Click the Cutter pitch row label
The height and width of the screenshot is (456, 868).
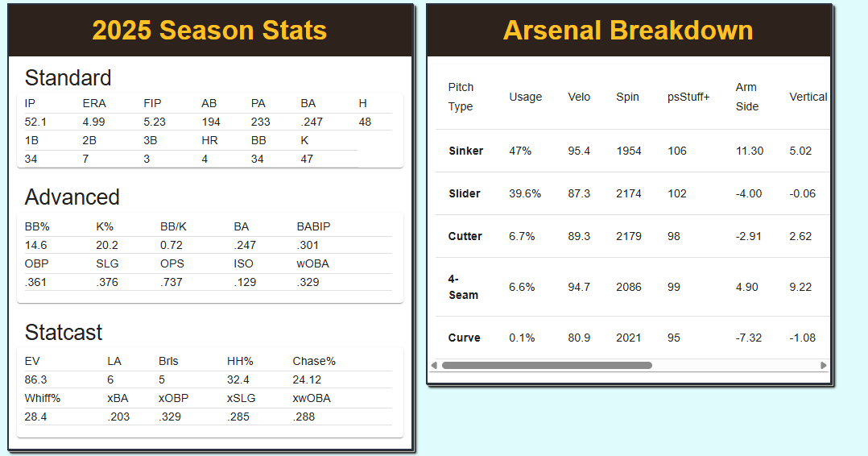click(x=465, y=236)
